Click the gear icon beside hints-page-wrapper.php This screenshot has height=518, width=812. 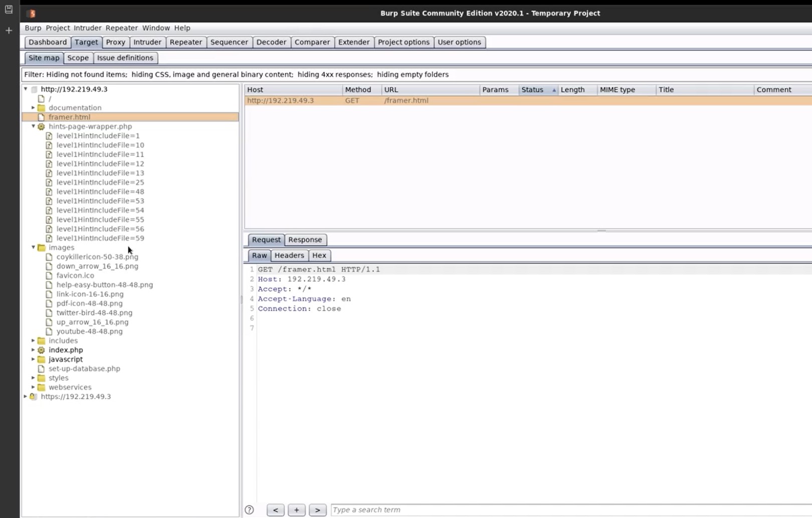[42, 126]
